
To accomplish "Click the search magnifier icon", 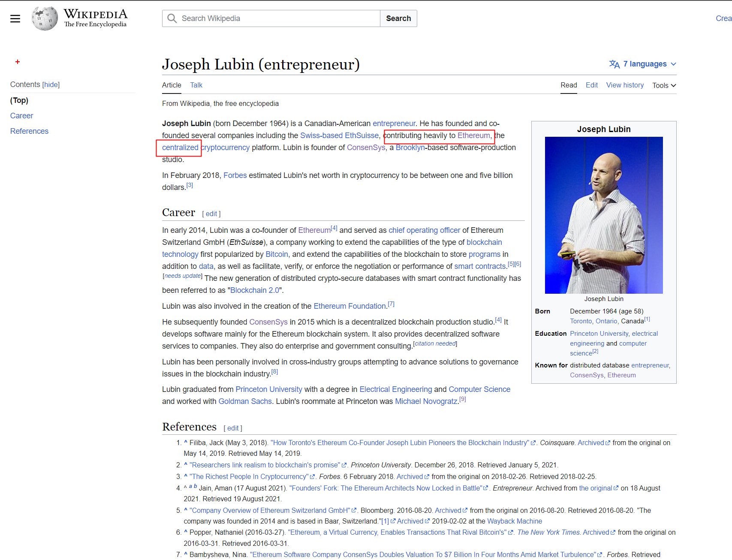I will [x=172, y=18].
